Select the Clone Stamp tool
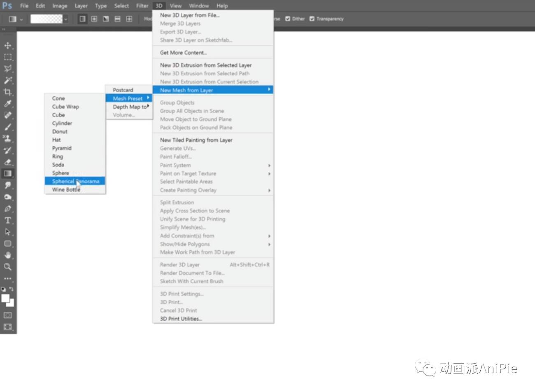 coord(8,138)
